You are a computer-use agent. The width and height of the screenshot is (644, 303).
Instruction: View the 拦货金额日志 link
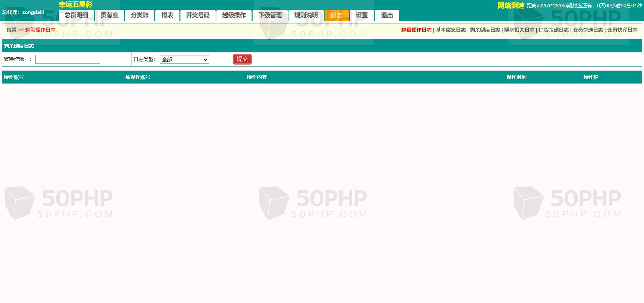point(553,30)
